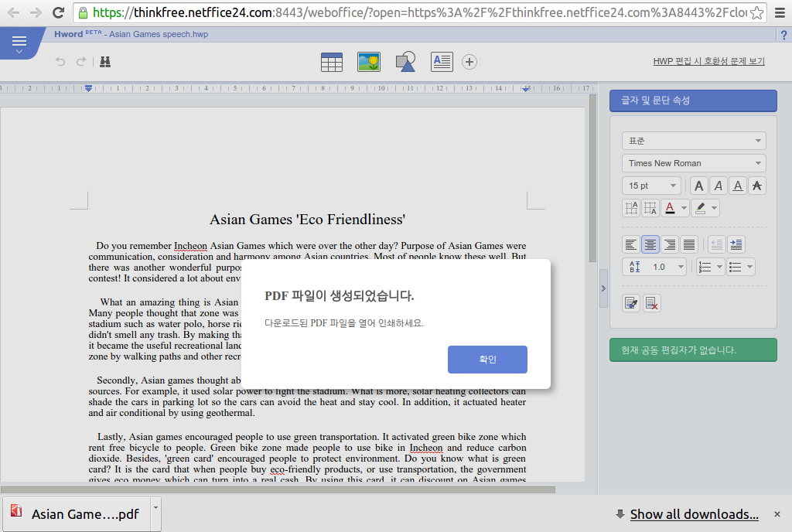Apply bulleted list formatting
This screenshot has width=792, height=532.
[736, 267]
